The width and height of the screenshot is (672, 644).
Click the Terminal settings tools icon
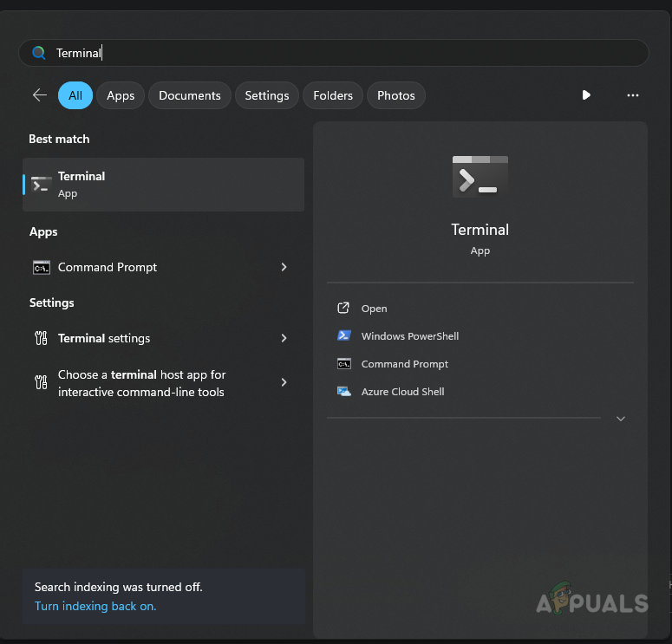[41, 338]
